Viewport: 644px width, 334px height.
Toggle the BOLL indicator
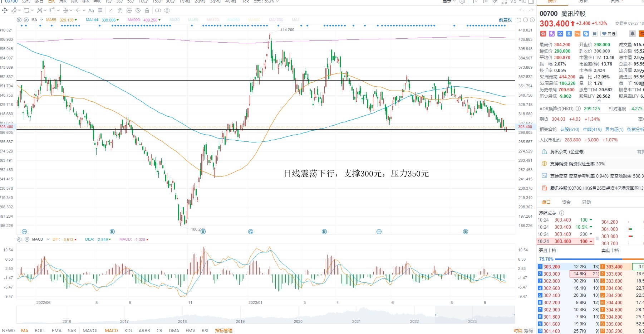[x=40, y=330]
